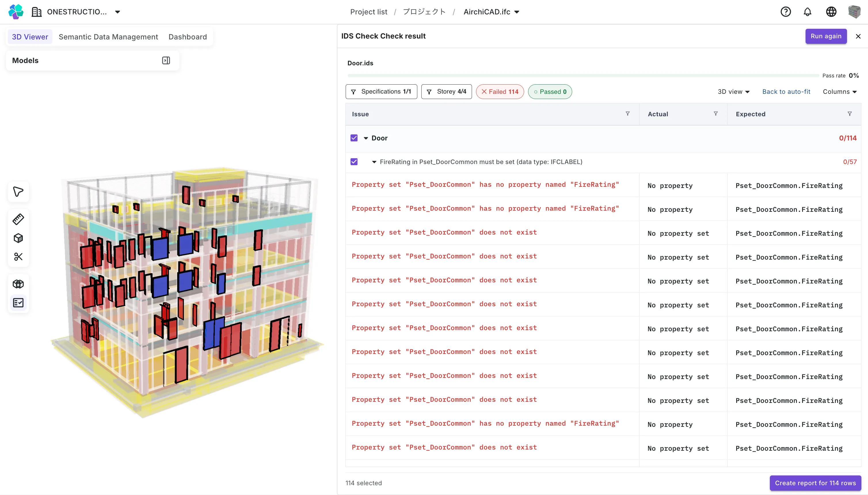Open the 3D view dropdown

[x=733, y=92]
